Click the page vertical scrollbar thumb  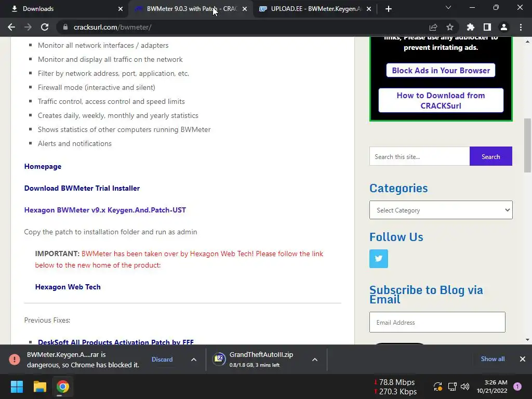pos(527,146)
